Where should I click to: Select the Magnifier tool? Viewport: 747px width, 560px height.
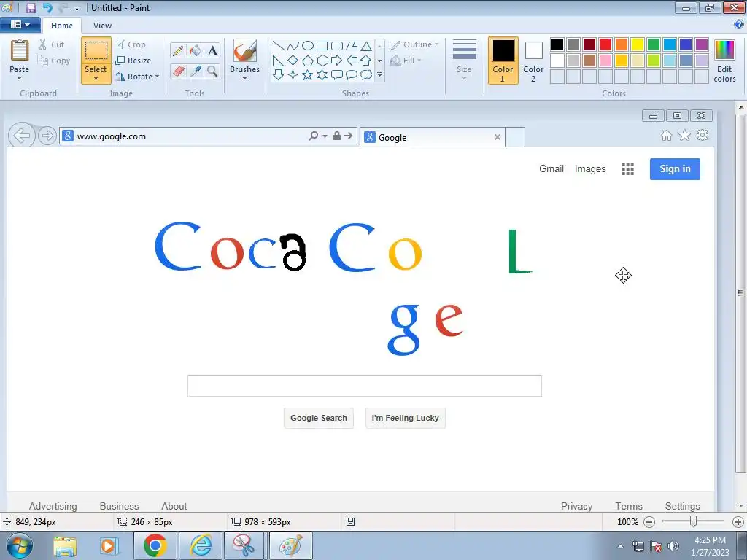212,71
